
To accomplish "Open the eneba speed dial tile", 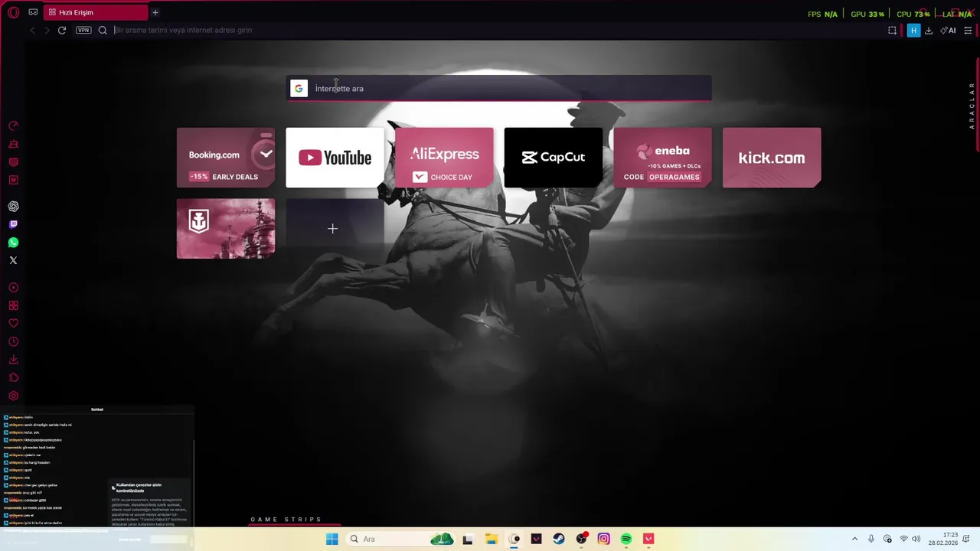I will pyautogui.click(x=662, y=158).
